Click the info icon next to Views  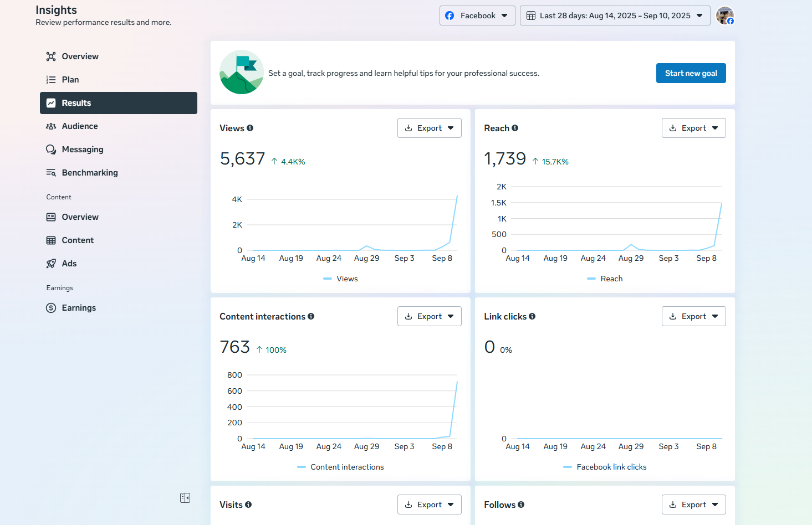pos(250,128)
